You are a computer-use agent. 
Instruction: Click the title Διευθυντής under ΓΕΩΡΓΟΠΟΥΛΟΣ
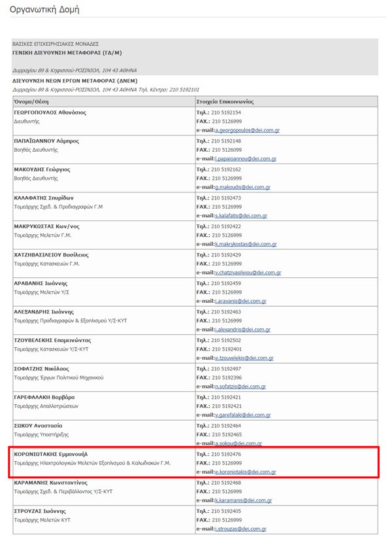tap(27, 121)
